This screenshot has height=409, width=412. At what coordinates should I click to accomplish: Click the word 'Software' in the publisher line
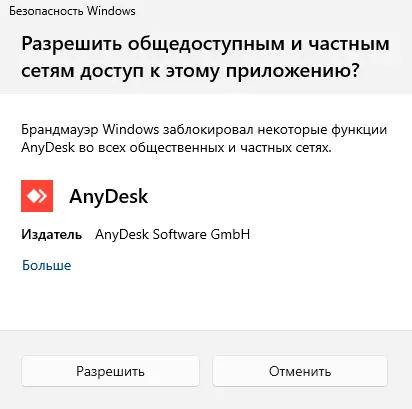(180, 235)
